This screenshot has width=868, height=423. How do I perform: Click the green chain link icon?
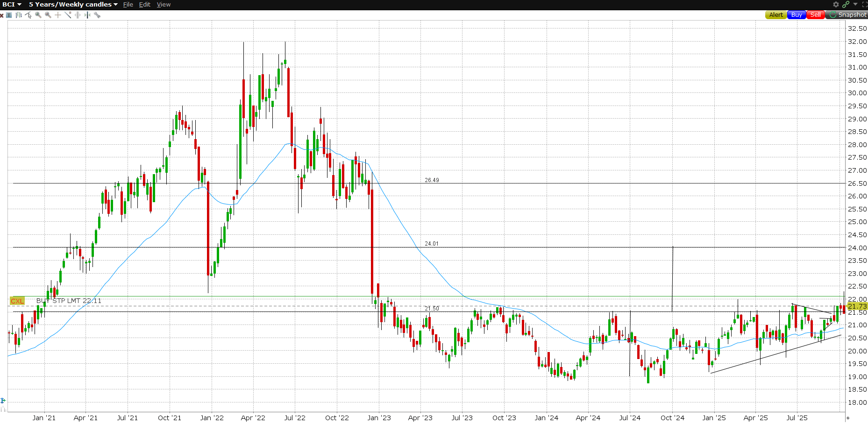pyautogui.click(x=846, y=4)
